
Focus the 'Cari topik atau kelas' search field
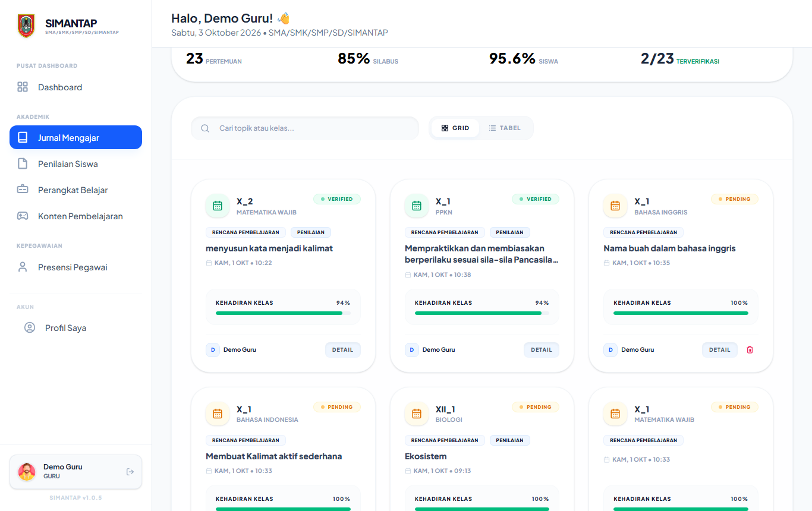[305, 128]
